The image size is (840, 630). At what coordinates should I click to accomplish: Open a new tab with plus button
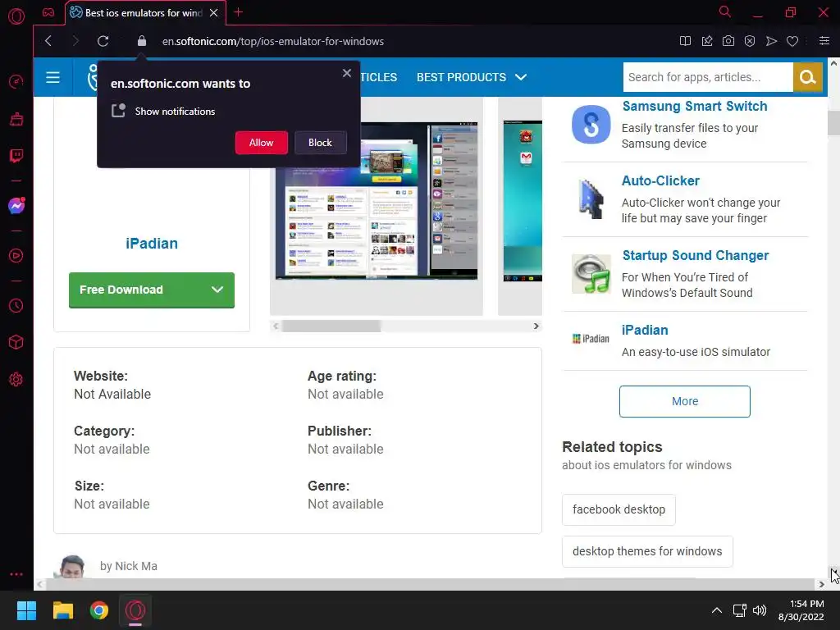click(239, 12)
